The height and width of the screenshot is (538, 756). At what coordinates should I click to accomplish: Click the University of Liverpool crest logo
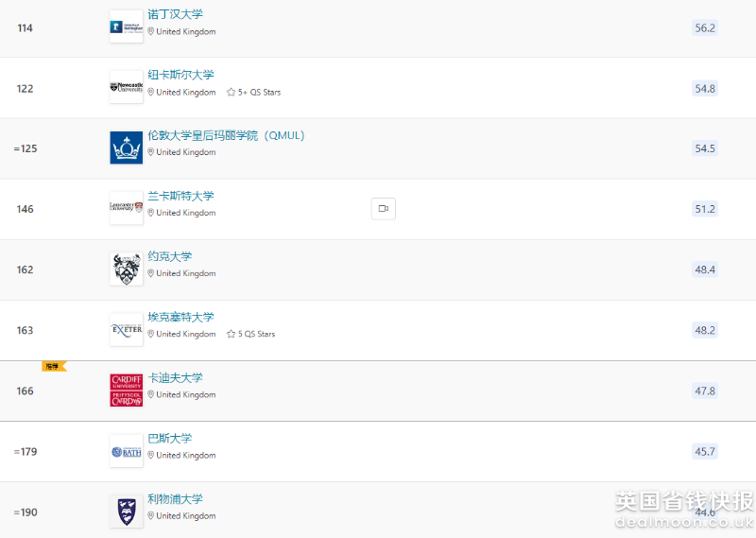pos(127,512)
